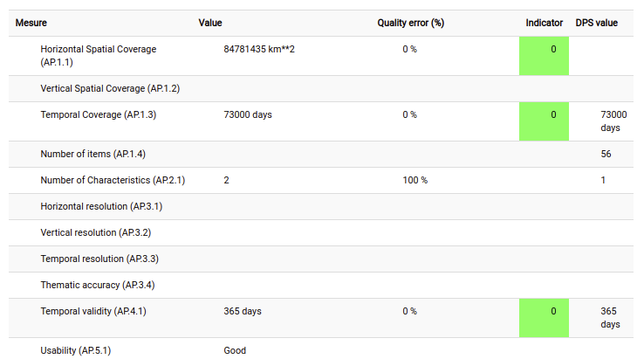The height and width of the screenshot is (359, 644).
Task: Click the DPS value 56
Action: tap(606, 155)
